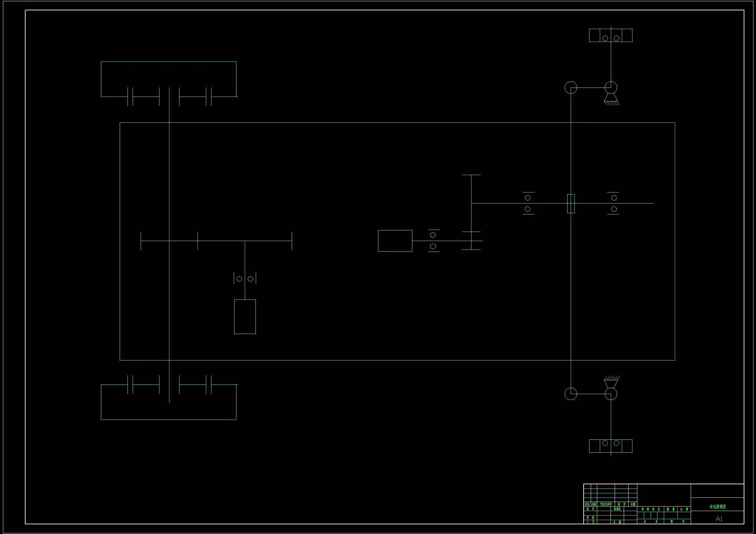Click the 审核 review cell
756x534 pixels.
[x=590, y=518]
